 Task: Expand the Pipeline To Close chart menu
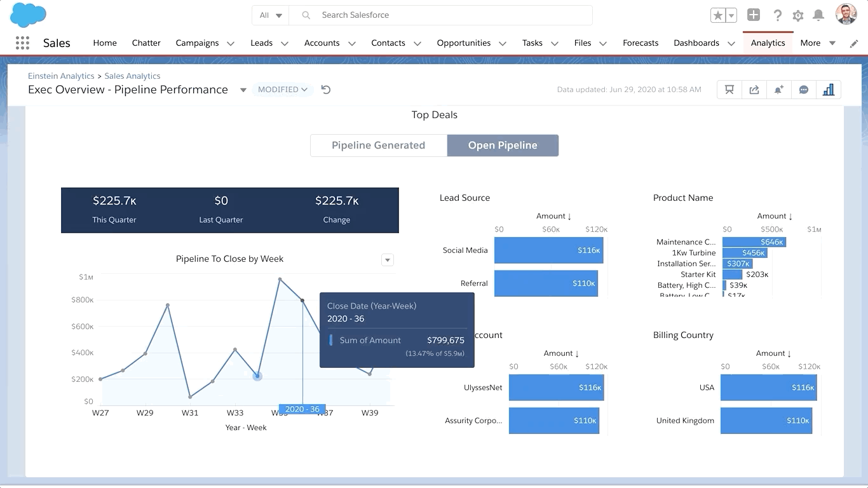(388, 260)
